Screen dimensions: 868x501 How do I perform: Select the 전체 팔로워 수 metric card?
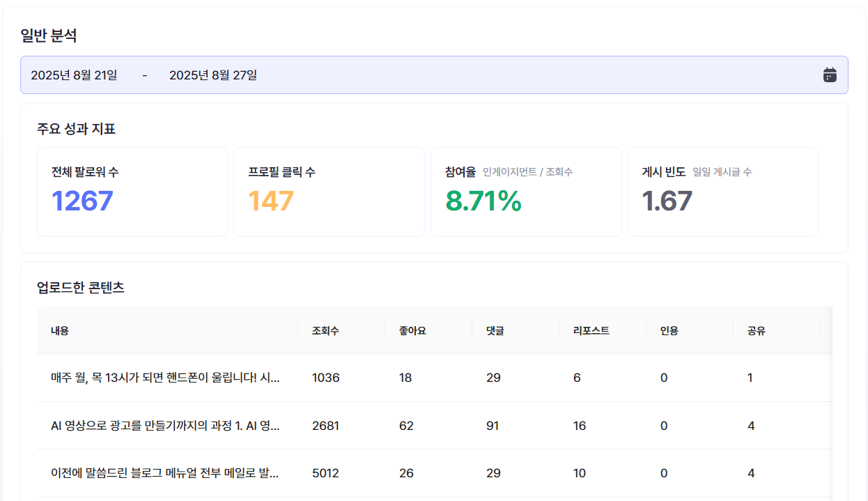coord(132,191)
